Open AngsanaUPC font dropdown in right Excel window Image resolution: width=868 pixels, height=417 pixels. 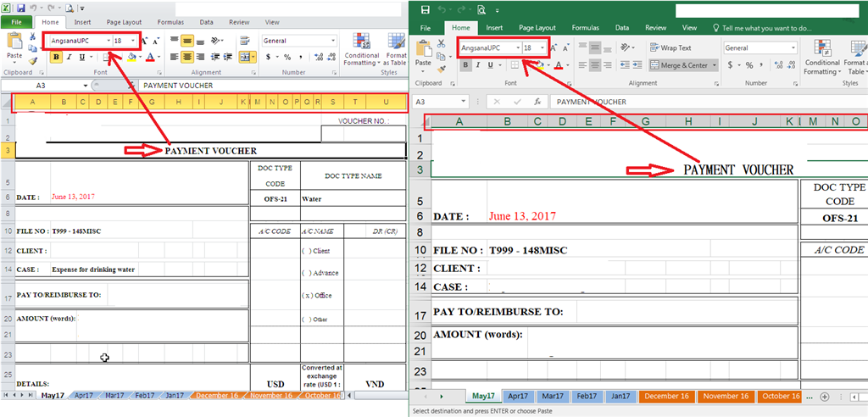coord(518,47)
